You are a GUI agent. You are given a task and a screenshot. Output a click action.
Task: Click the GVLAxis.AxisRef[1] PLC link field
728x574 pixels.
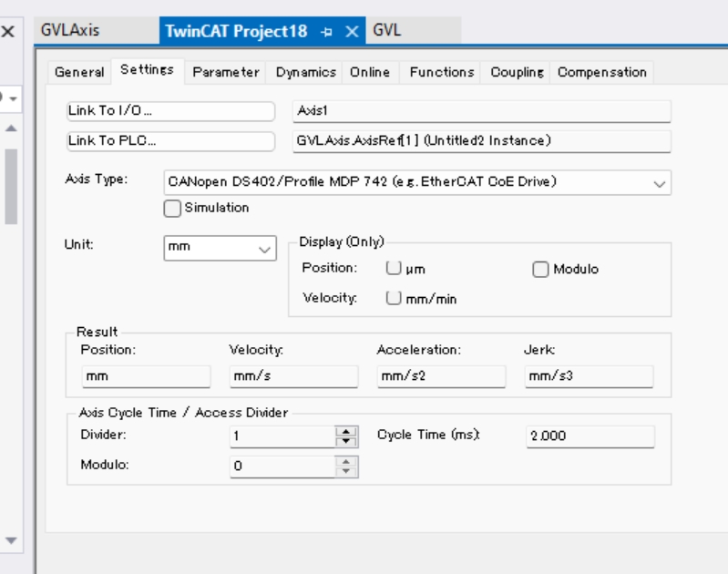[x=481, y=140]
